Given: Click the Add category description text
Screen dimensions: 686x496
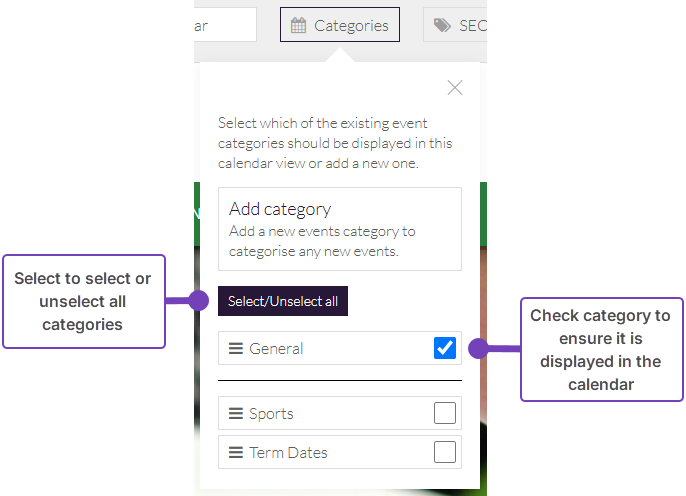Looking at the screenshot, I should (322, 241).
